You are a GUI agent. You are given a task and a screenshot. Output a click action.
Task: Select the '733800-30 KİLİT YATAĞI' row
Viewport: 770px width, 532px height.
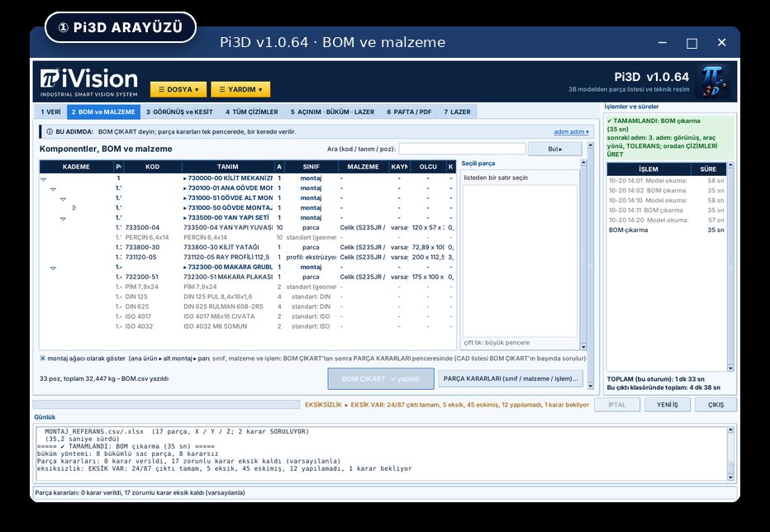pyautogui.click(x=247, y=247)
